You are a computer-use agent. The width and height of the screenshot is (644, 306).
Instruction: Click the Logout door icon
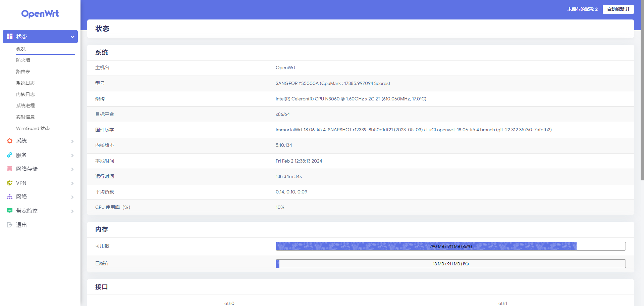pos(10,225)
